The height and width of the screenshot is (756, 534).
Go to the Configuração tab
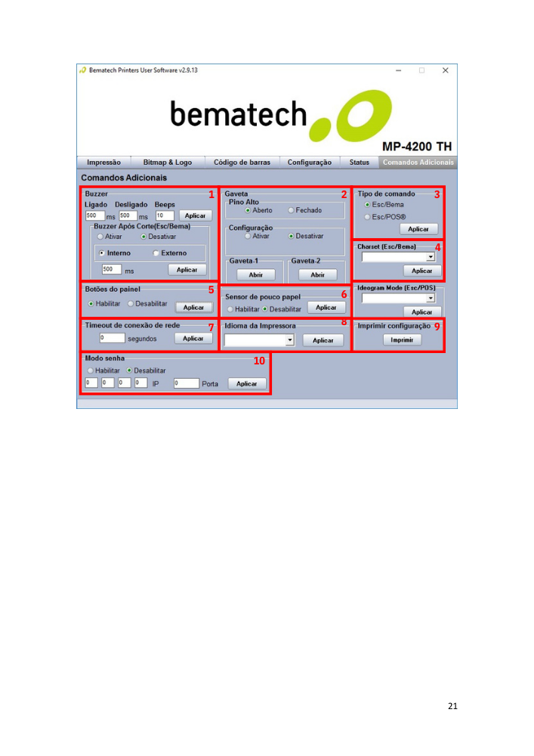tap(309, 163)
